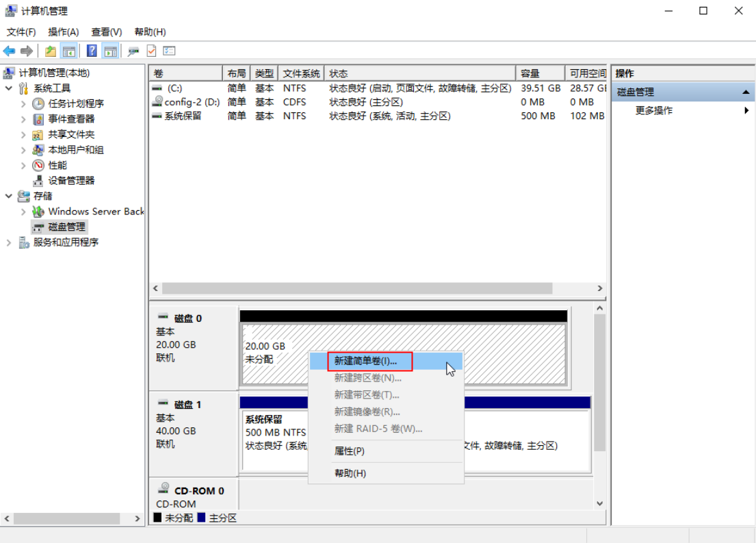Screen dimensions: 756x543
Task: Click the black 未分配 legend swatch
Action: pyautogui.click(x=157, y=518)
